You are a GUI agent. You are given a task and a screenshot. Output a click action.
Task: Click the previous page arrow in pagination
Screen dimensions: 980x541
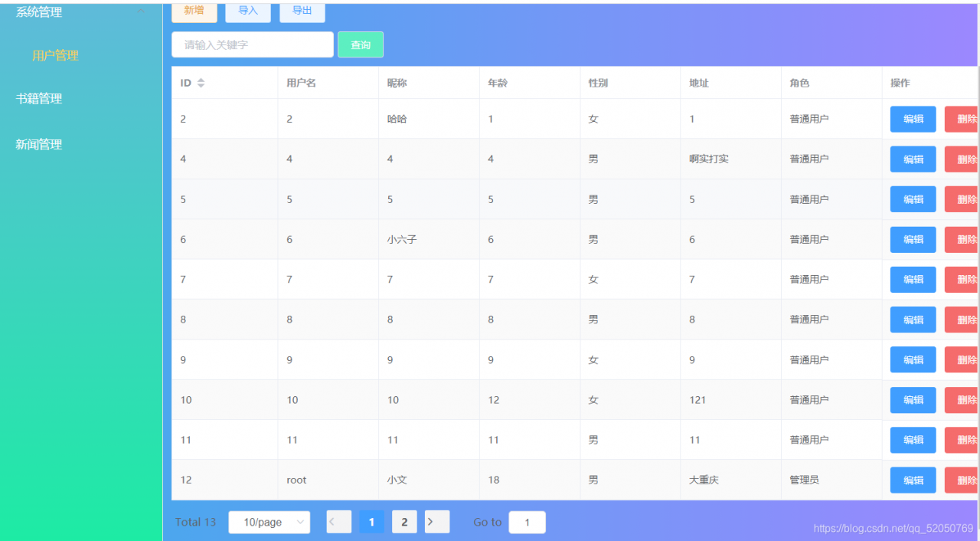coord(338,522)
